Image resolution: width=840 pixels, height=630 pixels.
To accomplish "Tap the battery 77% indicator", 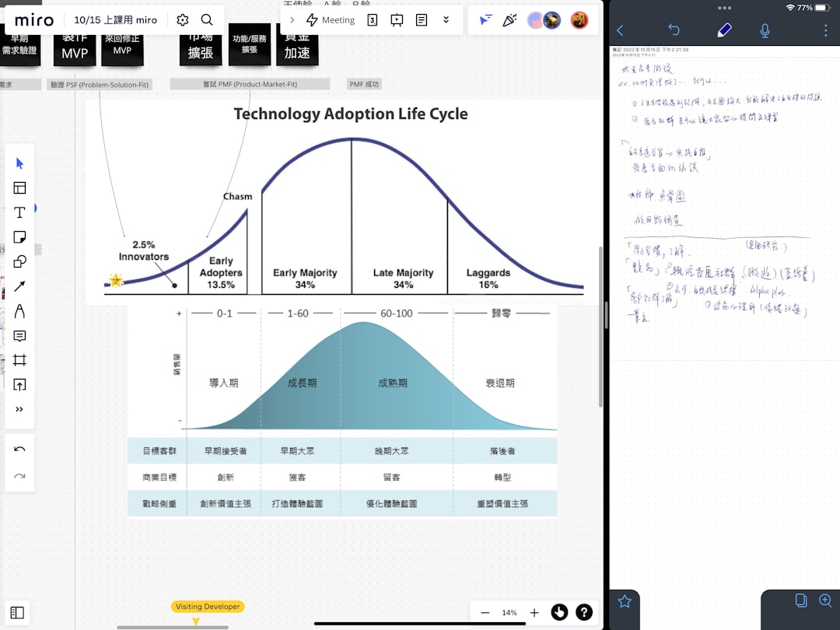I will pos(814,8).
